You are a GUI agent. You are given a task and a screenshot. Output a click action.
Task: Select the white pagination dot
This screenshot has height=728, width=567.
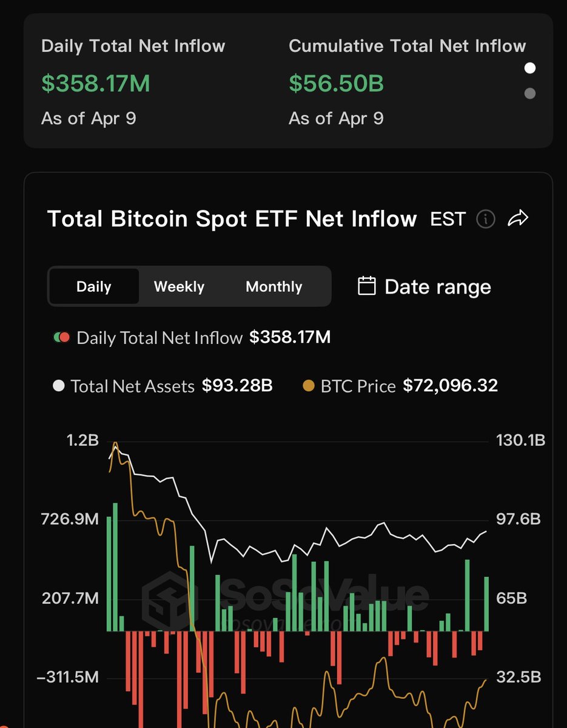(530, 68)
